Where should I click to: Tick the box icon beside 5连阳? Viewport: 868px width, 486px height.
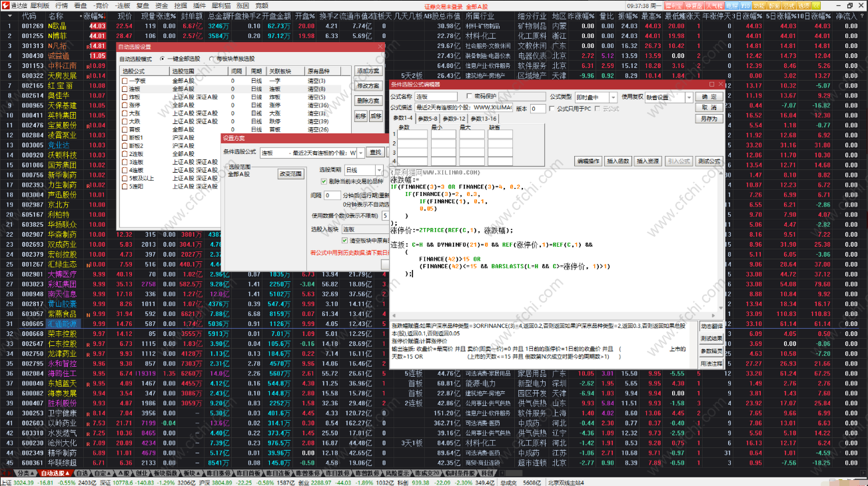tap(124, 187)
